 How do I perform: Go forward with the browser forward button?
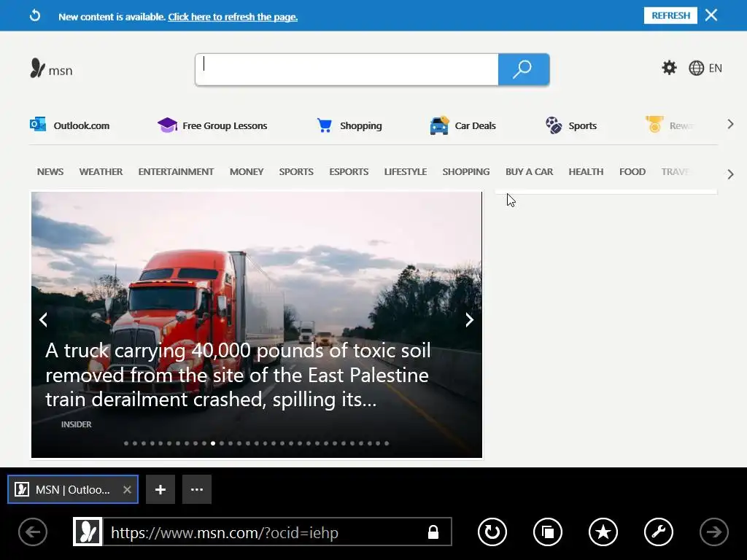click(x=713, y=532)
